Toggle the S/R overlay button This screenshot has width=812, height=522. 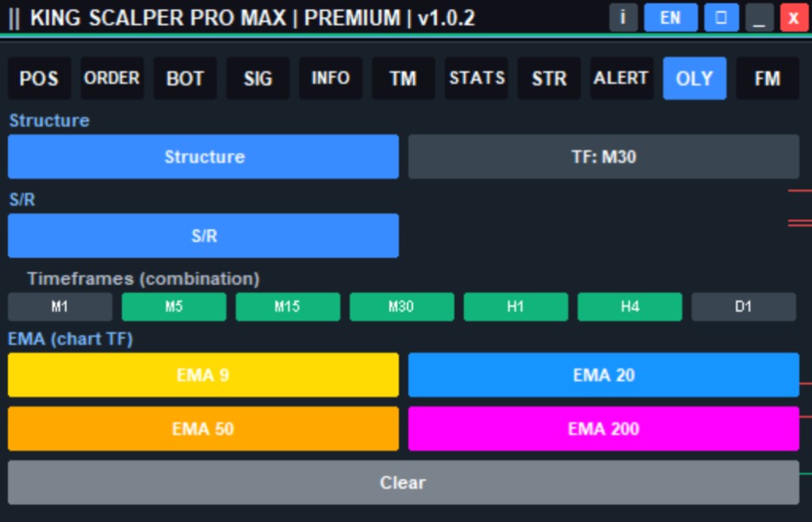click(x=204, y=236)
